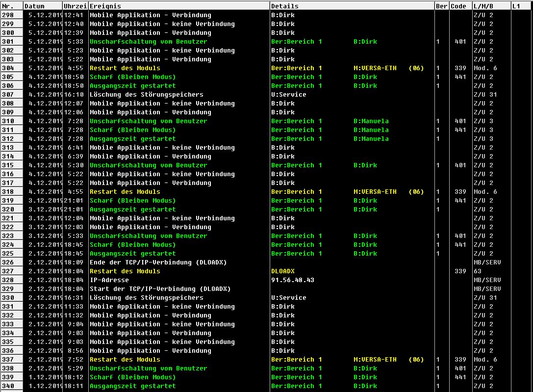Sort by the Datum column header
Image resolution: width=533 pixels, height=392 pixels.
(43, 6)
